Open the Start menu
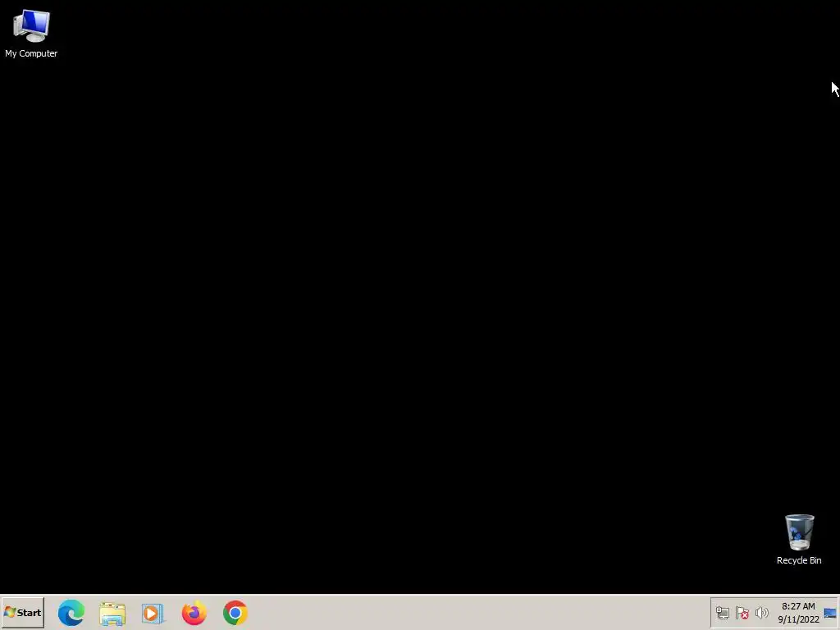Image resolution: width=840 pixels, height=630 pixels. tap(22, 612)
